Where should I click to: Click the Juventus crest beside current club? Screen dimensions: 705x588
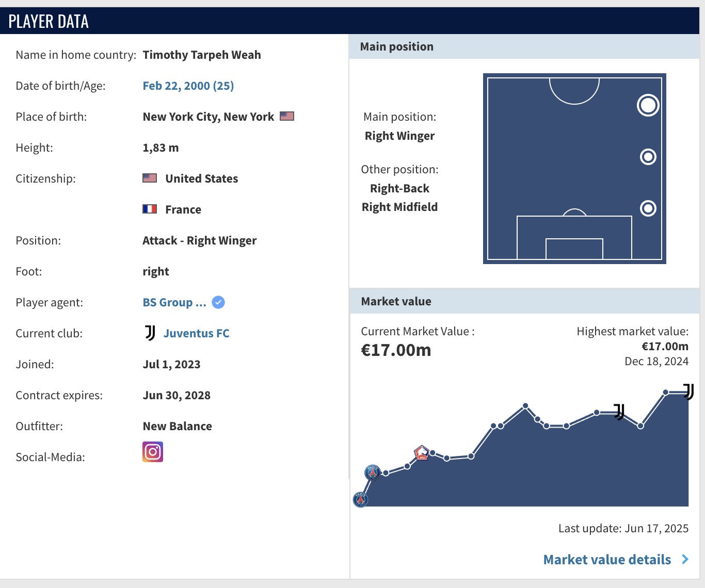[x=150, y=333]
